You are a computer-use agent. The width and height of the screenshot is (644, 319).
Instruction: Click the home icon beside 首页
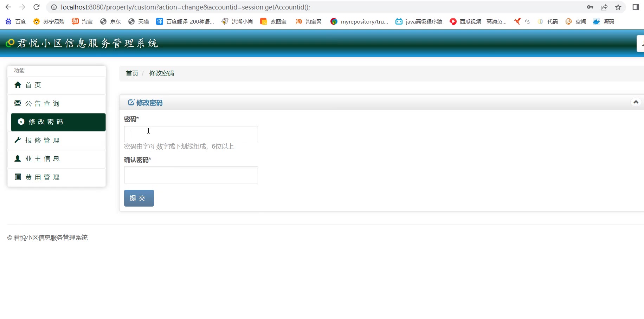(18, 85)
